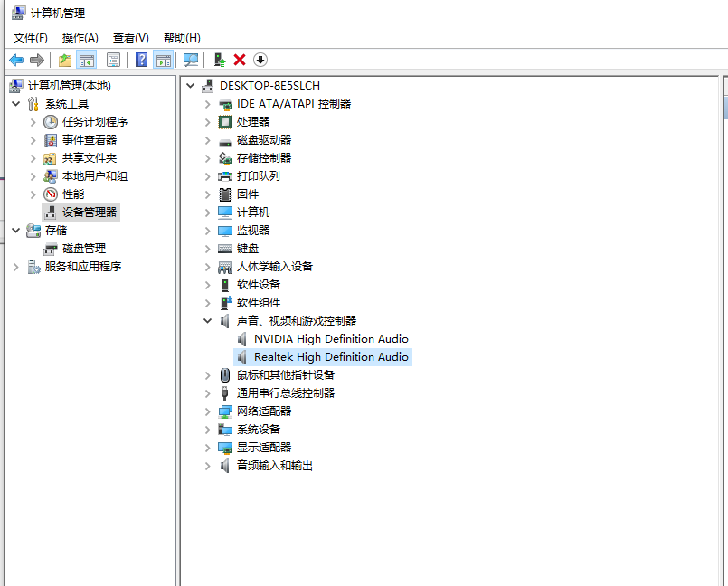Click the properties toolbar icon
This screenshot has height=586, width=728.
tap(113, 59)
